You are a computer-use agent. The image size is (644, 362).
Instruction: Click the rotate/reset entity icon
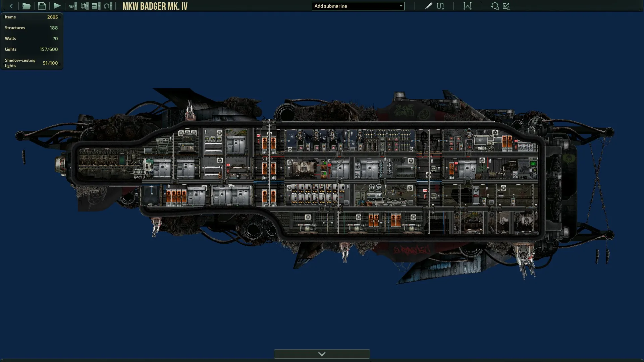pyautogui.click(x=494, y=6)
